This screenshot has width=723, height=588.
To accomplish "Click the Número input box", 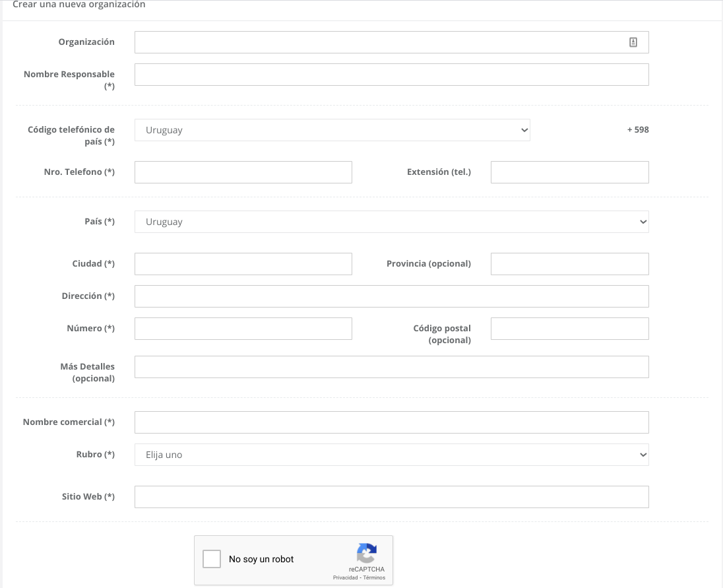I will (x=243, y=329).
